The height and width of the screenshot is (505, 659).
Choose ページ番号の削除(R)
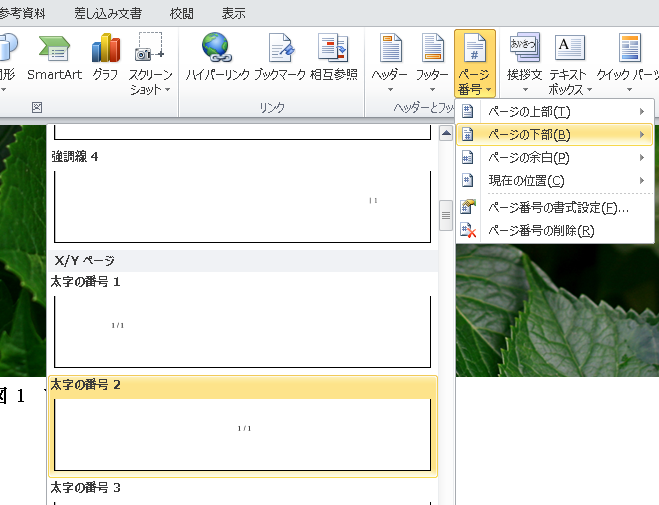(555, 230)
